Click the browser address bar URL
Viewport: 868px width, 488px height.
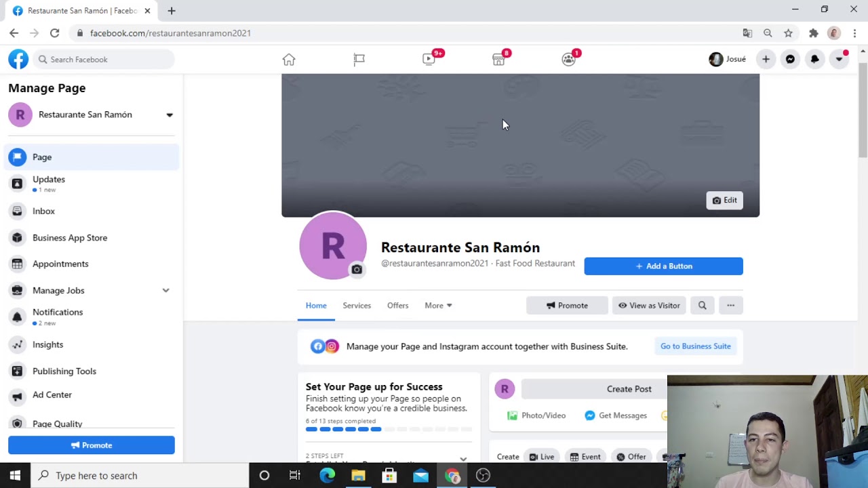pyautogui.click(x=170, y=33)
